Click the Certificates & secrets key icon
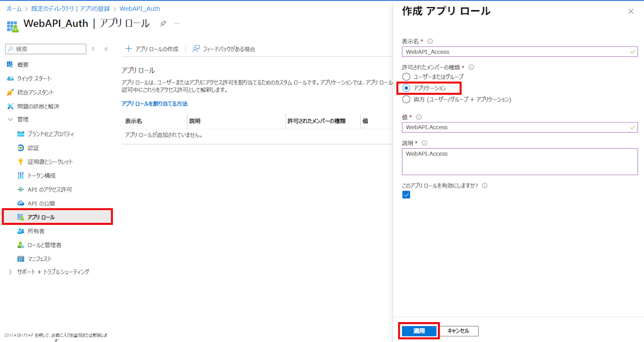 coord(21,162)
